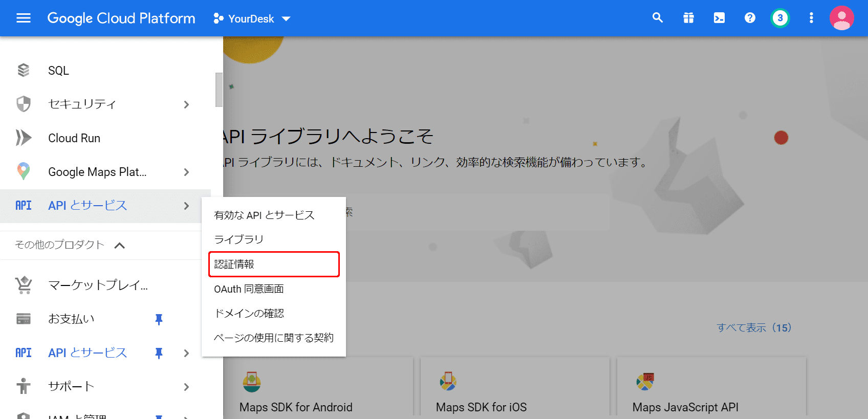Click the Maps JavaScript API icon

(645, 381)
